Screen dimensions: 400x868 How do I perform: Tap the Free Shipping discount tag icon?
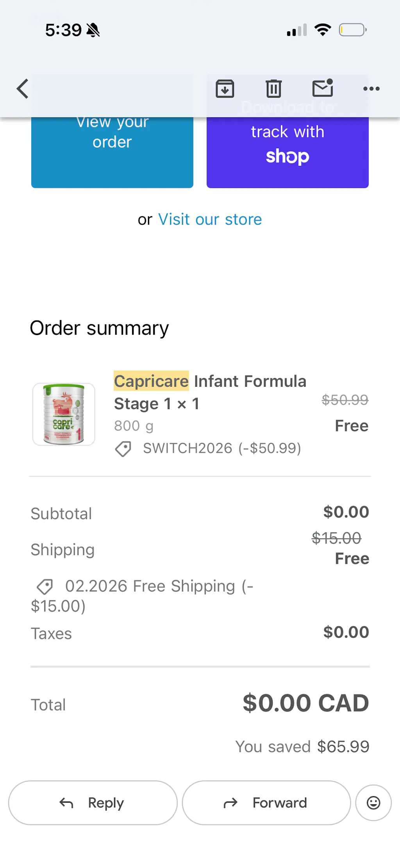click(45, 586)
